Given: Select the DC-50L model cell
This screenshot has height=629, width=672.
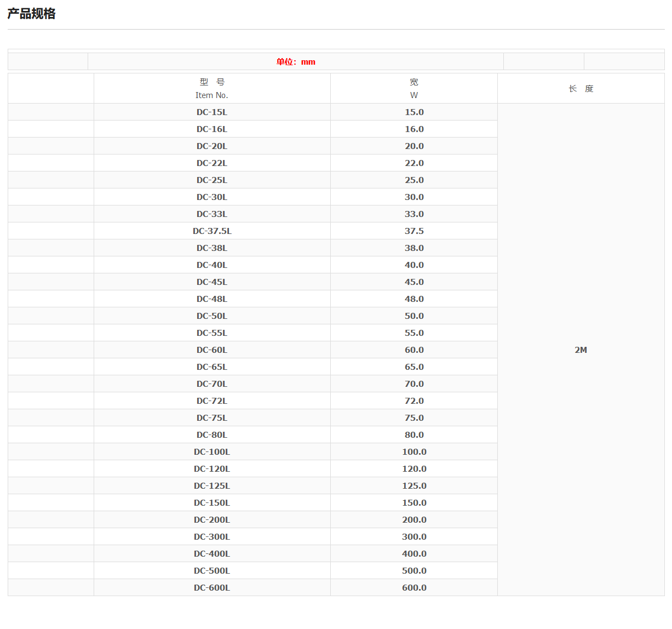Looking at the screenshot, I should coord(212,316).
